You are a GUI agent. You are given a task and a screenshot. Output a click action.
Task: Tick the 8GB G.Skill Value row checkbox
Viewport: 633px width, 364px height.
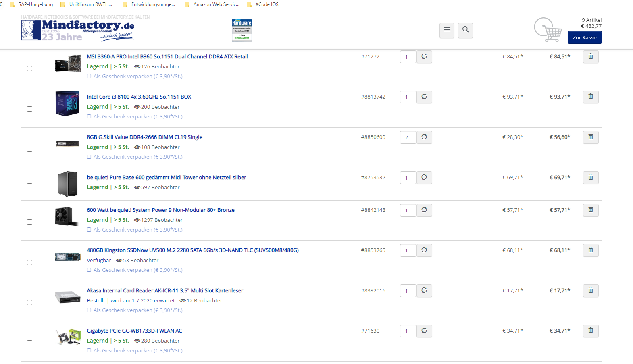point(29,149)
